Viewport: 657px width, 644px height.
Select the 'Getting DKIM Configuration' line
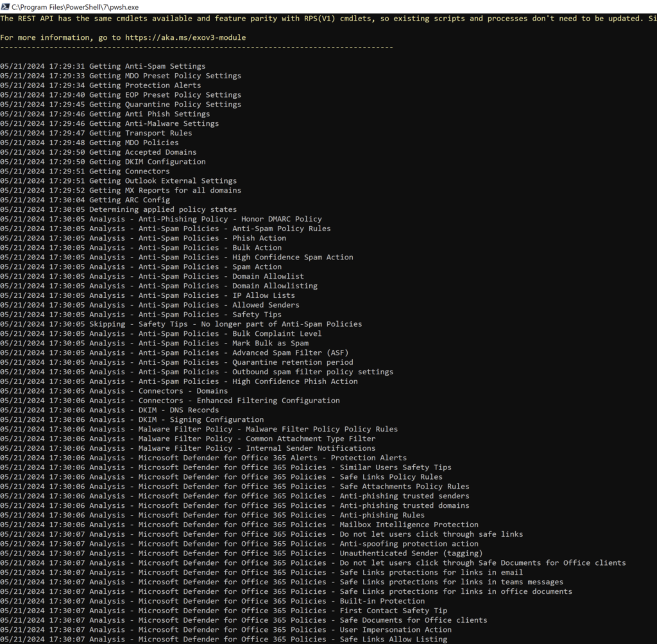coord(147,162)
